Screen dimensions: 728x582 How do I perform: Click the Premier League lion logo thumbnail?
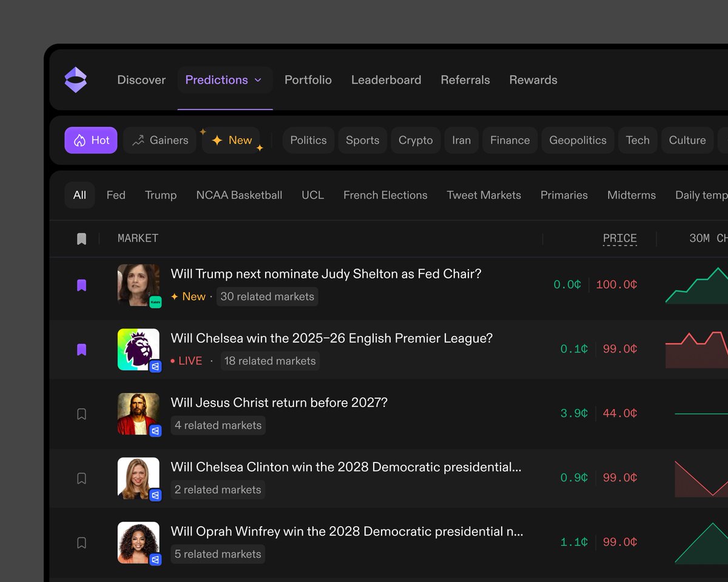(x=138, y=349)
